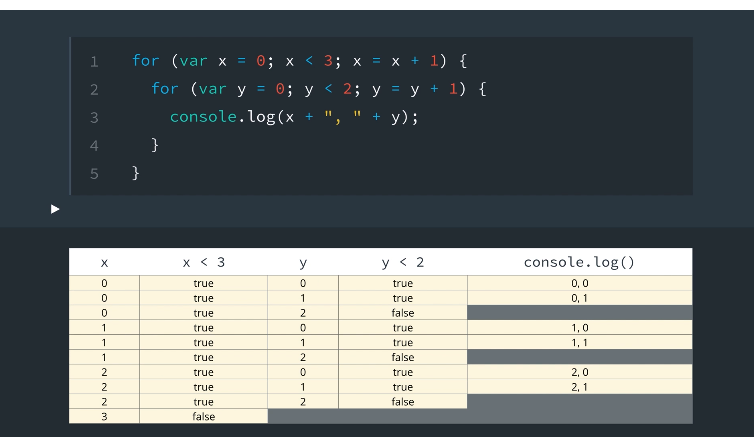This screenshot has width=754, height=437.
Task: Click 'false' in y < 2 column where x is 1
Action: pyautogui.click(x=403, y=357)
